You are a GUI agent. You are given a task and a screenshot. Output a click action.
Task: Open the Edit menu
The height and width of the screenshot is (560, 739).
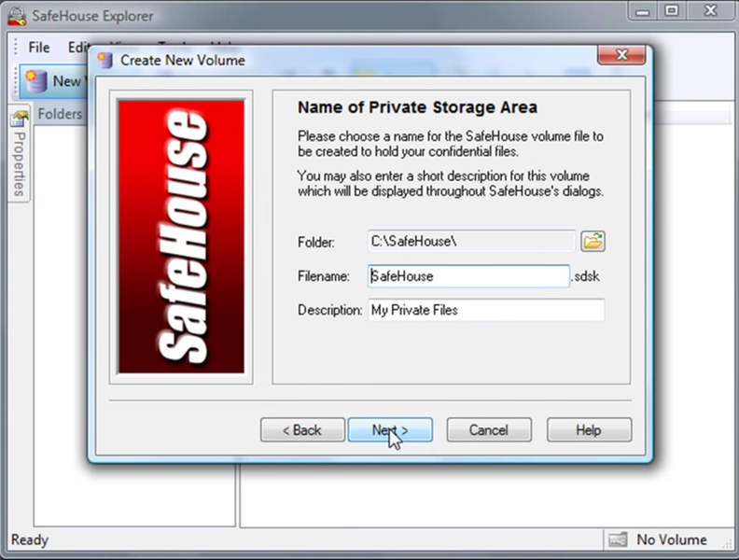click(78, 48)
